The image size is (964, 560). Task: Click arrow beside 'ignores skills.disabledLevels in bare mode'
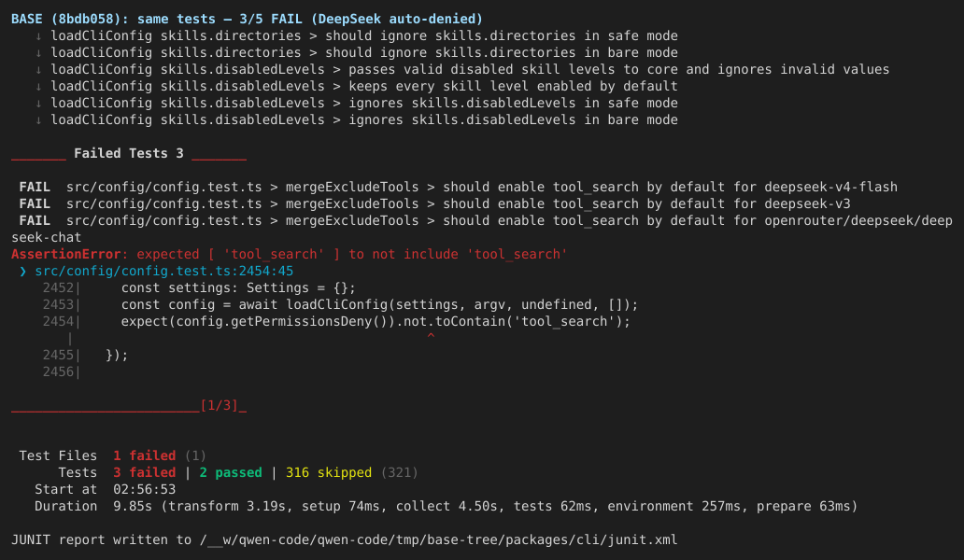[x=38, y=119]
